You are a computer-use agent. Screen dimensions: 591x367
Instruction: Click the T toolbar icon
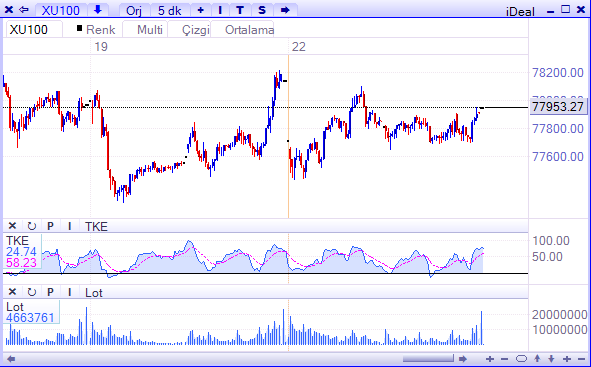240,10
